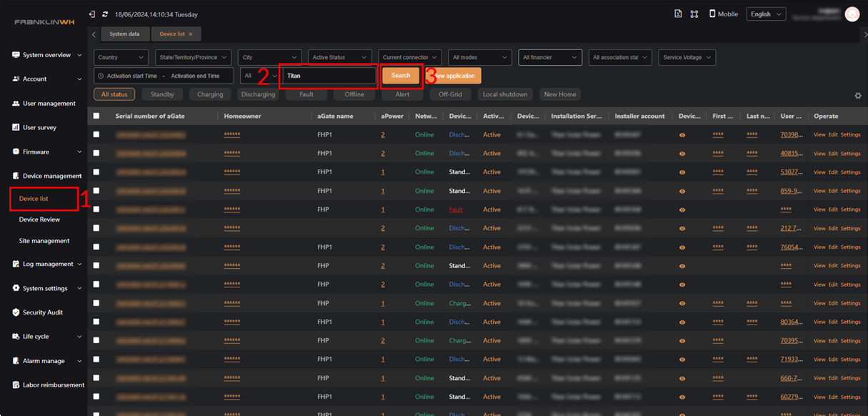Click the collapse sidebar icon beside the date
The height and width of the screenshot is (416, 868).
[x=92, y=14]
